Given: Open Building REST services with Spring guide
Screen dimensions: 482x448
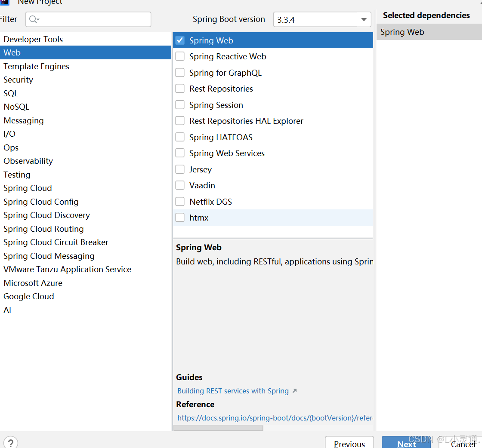Looking at the screenshot, I should tap(233, 391).
